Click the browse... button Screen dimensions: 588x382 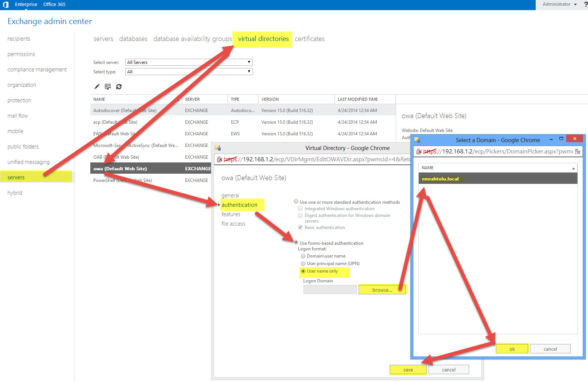point(382,290)
